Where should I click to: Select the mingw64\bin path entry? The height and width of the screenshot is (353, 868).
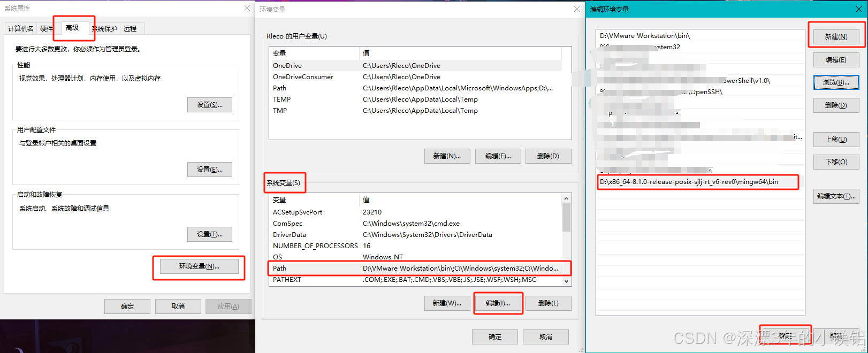coord(700,182)
